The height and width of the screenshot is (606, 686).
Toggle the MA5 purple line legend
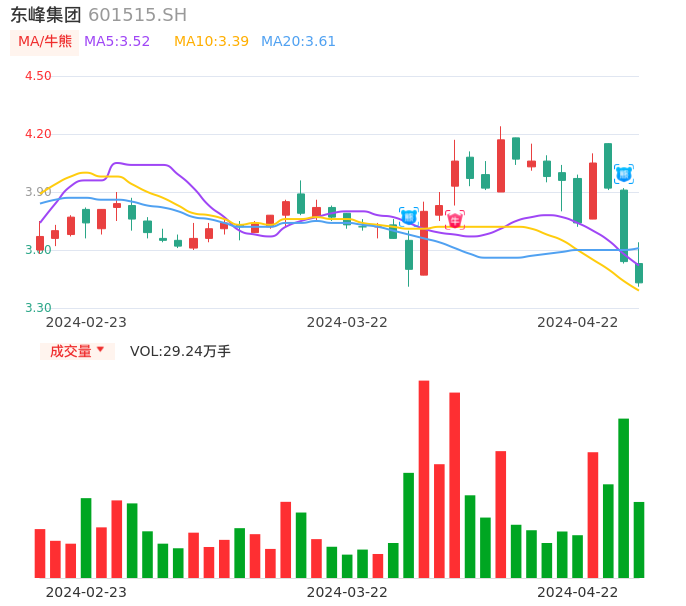pos(117,42)
